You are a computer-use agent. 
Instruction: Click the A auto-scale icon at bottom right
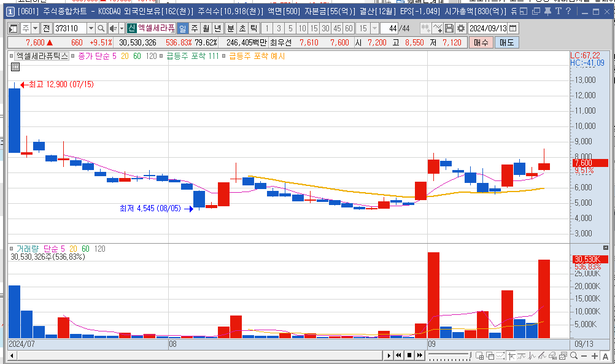point(605,356)
